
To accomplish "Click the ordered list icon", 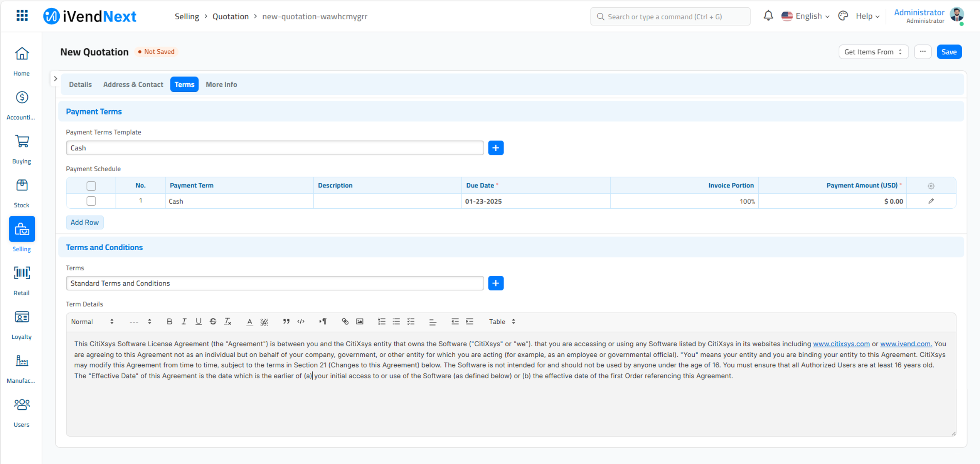I will point(382,321).
